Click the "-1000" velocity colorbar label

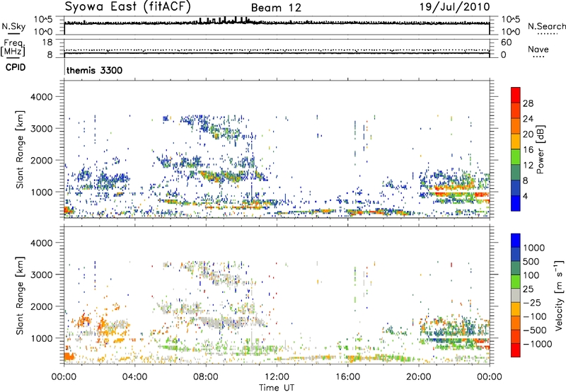[x=538, y=344]
